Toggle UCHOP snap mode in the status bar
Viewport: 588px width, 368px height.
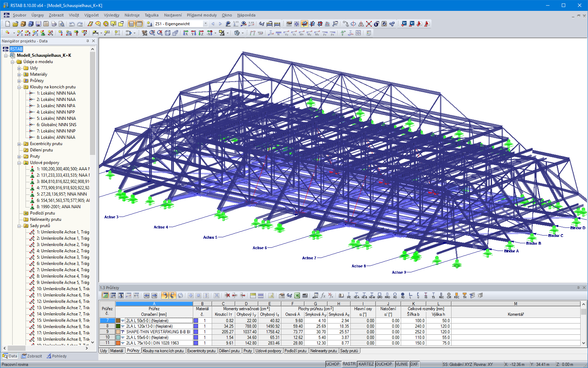pyautogui.click(x=332, y=364)
